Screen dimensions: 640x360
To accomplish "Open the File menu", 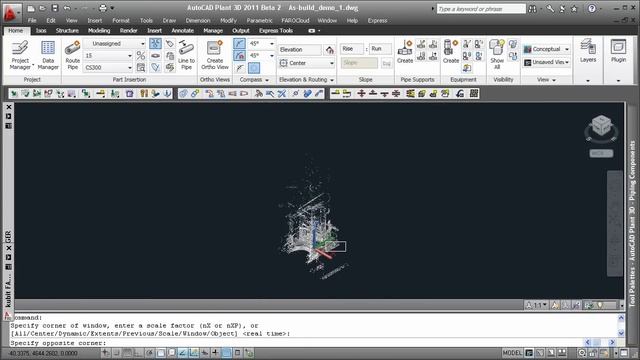I will coord(32,20).
